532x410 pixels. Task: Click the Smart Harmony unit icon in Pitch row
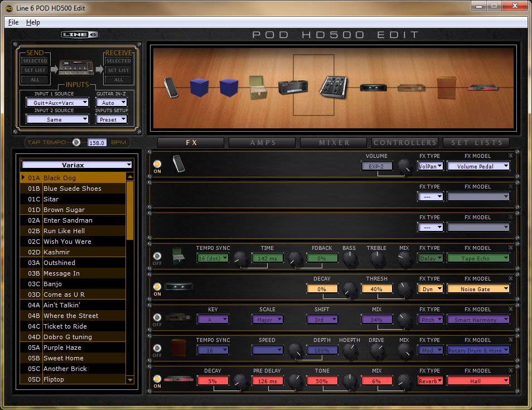(178, 317)
